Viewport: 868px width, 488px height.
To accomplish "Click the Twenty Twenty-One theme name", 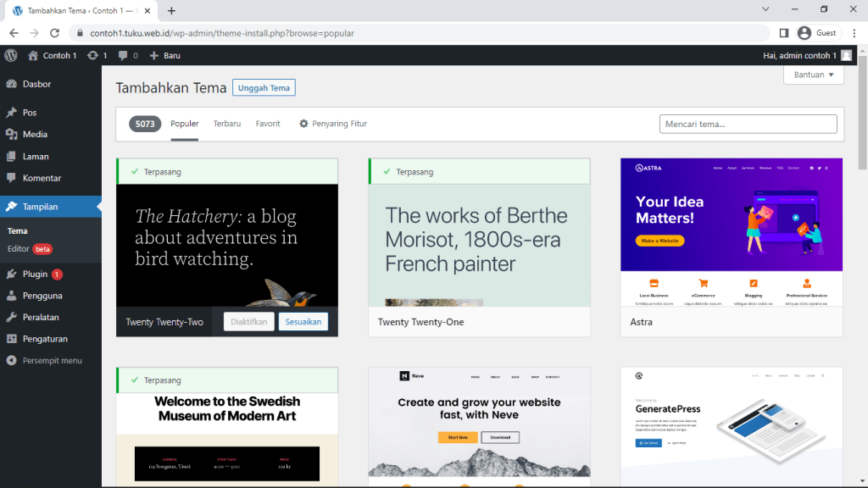I will [x=420, y=322].
